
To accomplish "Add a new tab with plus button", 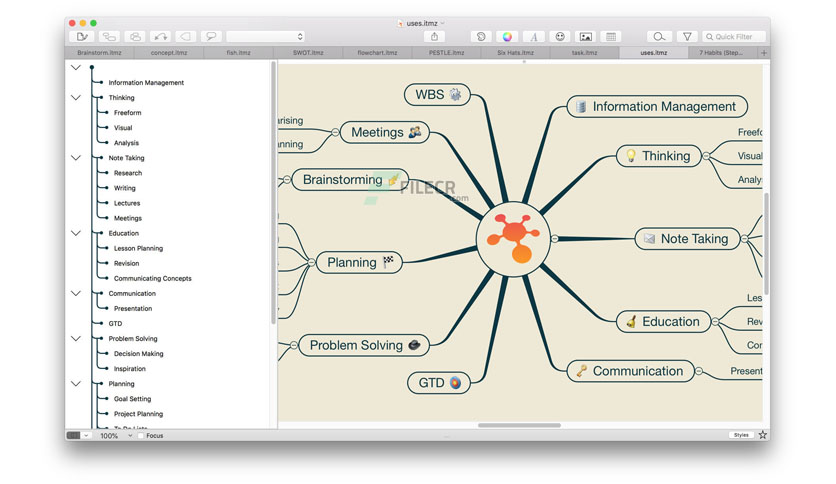I will click(763, 52).
